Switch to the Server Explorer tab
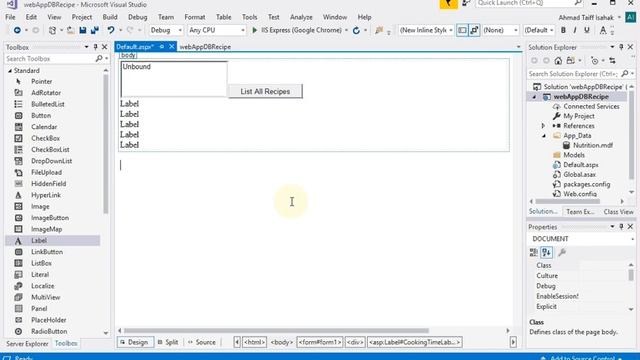640x360 pixels. (27, 344)
